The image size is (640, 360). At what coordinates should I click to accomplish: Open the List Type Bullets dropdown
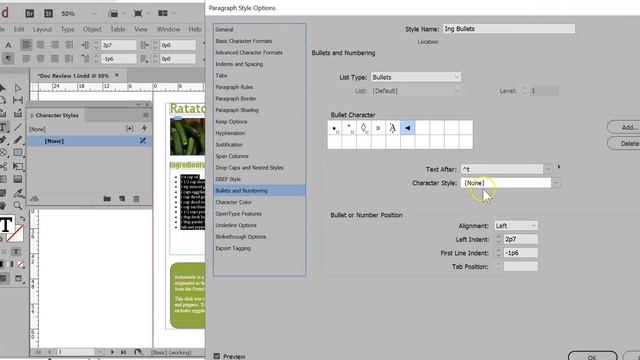coord(416,77)
